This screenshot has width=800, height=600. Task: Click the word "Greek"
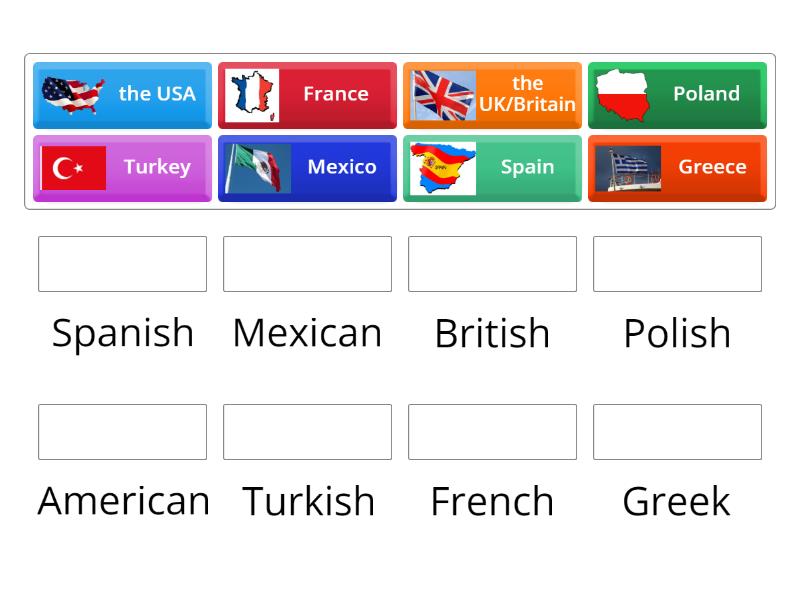coord(677,500)
